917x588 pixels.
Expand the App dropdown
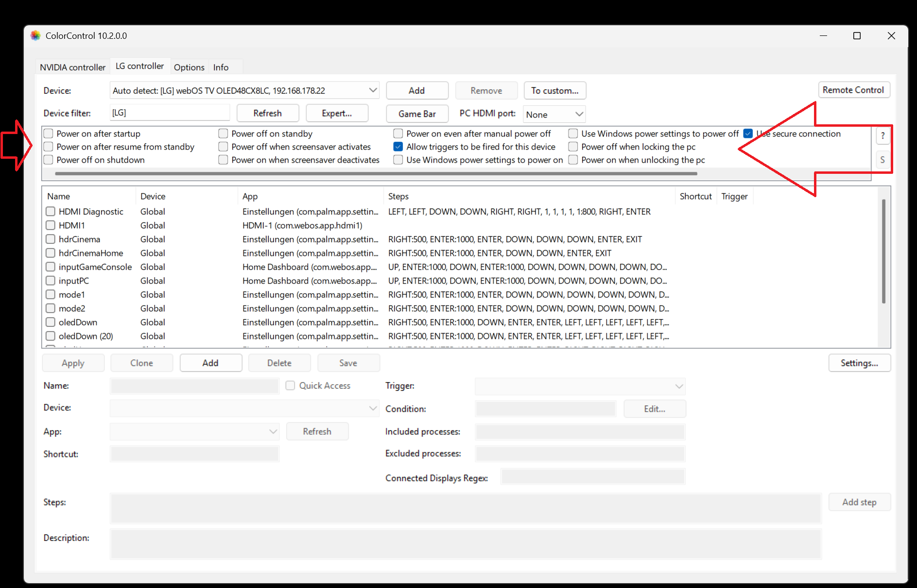[194, 431]
